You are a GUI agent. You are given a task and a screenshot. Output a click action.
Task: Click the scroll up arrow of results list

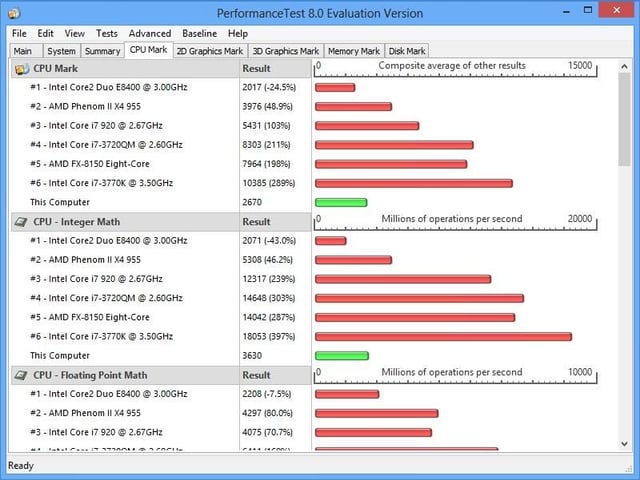pos(624,66)
